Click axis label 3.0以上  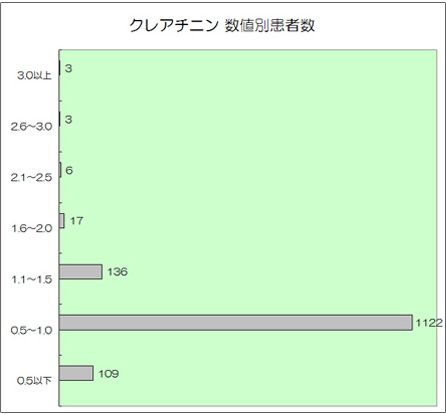pos(34,76)
